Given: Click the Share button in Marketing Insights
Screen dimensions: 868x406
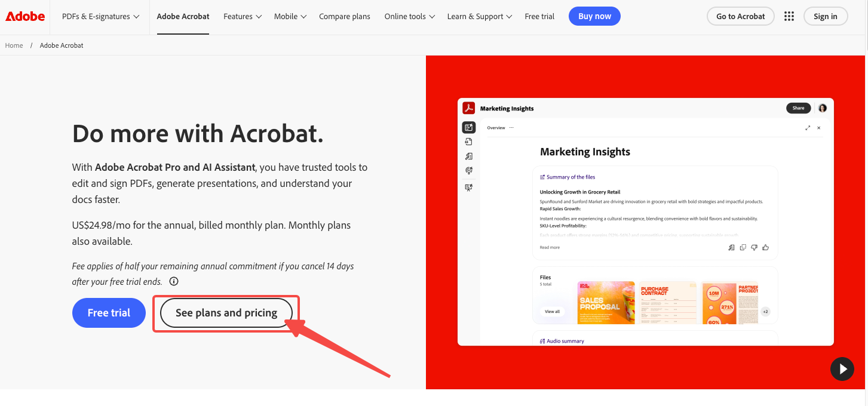Looking at the screenshot, I should (x=799, y=108).
